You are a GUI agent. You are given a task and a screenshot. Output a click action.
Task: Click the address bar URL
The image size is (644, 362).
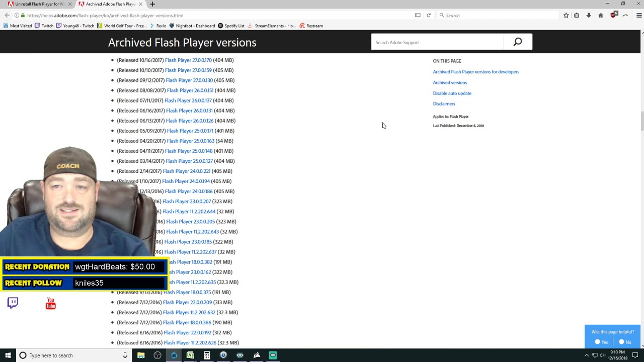click(105, 16)
